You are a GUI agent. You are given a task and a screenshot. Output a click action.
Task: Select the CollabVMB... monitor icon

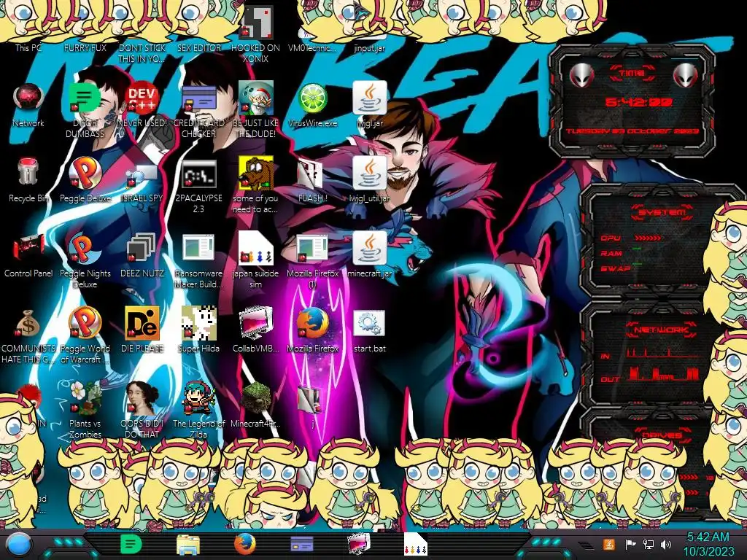click(255, 324)
